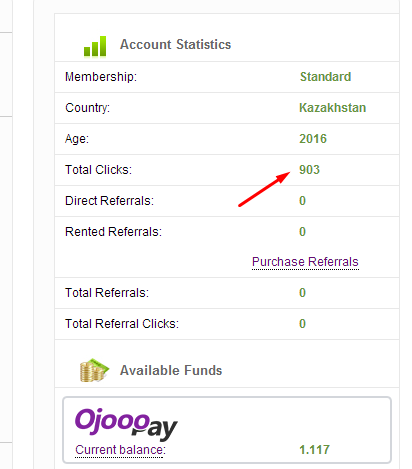Click the 2016 age value
The height and width of the screenshot is (469, 412).
(313, 139)
